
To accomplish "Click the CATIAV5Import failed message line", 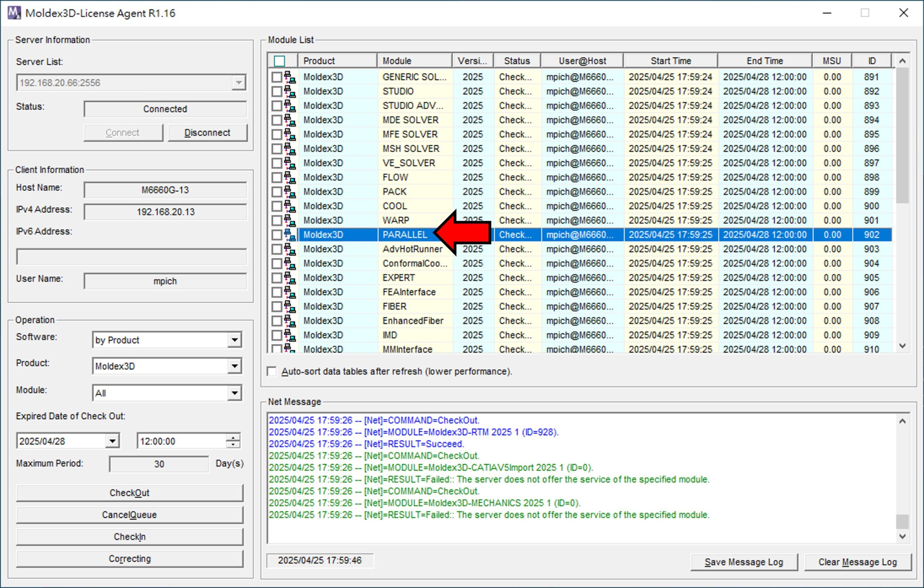I will click(489, 479).
